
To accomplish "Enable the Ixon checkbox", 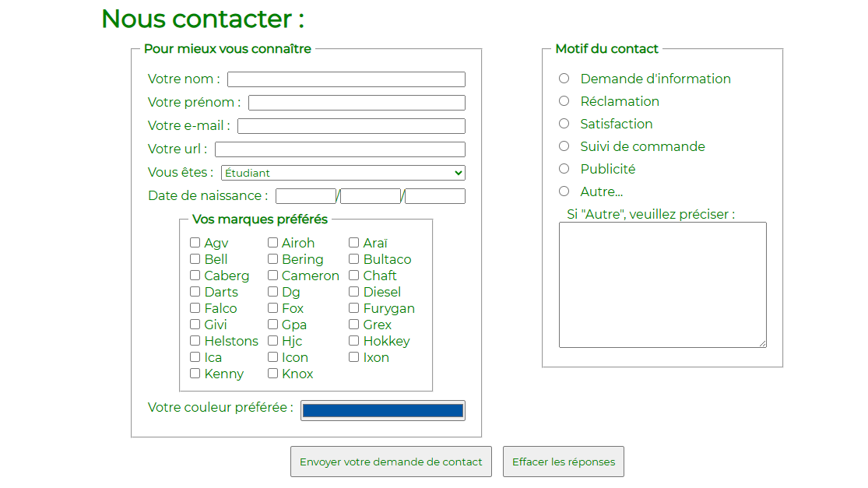I will point(354,357).
